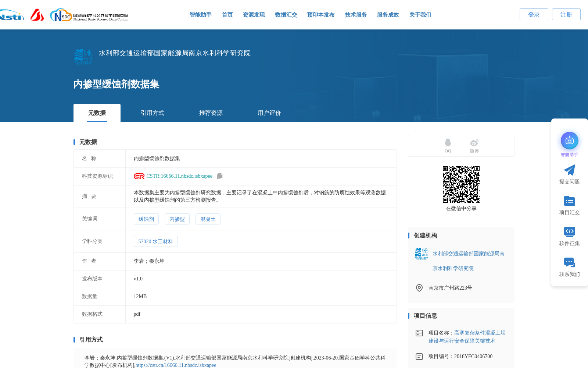Image resolution: width=588 pixels, height=368 pixels.
Task: Click the 登录 button
Action: pyautogui.click(x=534, y=14)
